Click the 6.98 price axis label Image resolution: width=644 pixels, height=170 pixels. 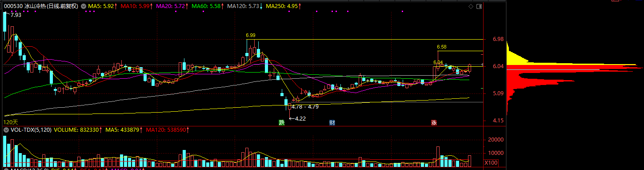pyautogui.click(x=498, y=40)
